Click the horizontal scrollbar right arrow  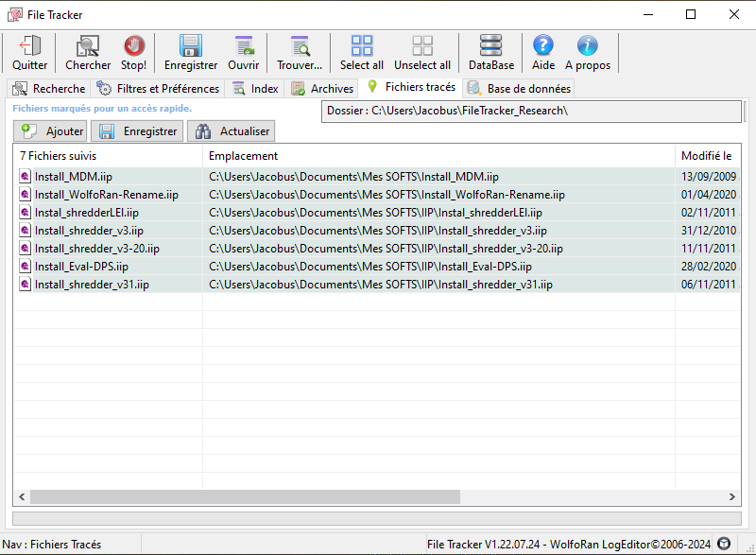733,496
